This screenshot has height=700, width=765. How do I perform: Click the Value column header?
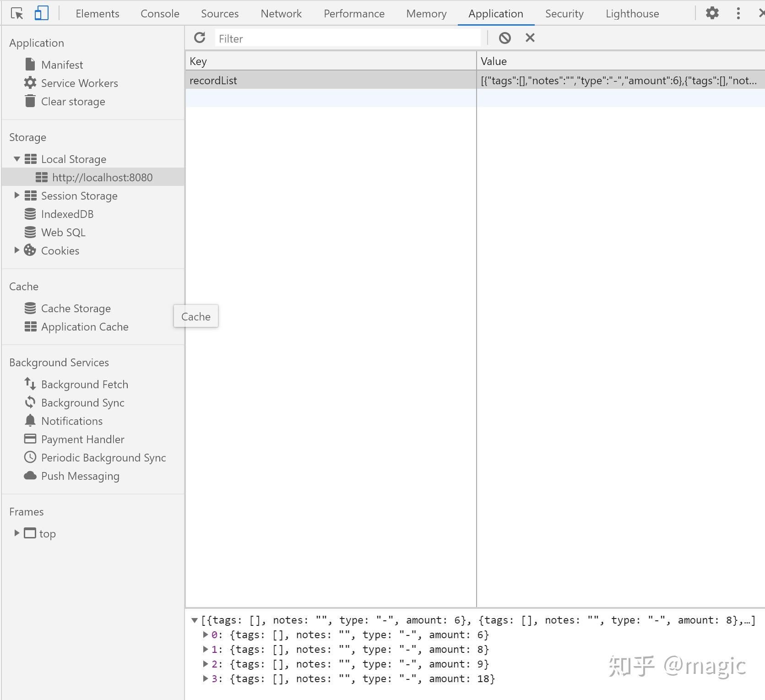point(621,61)
